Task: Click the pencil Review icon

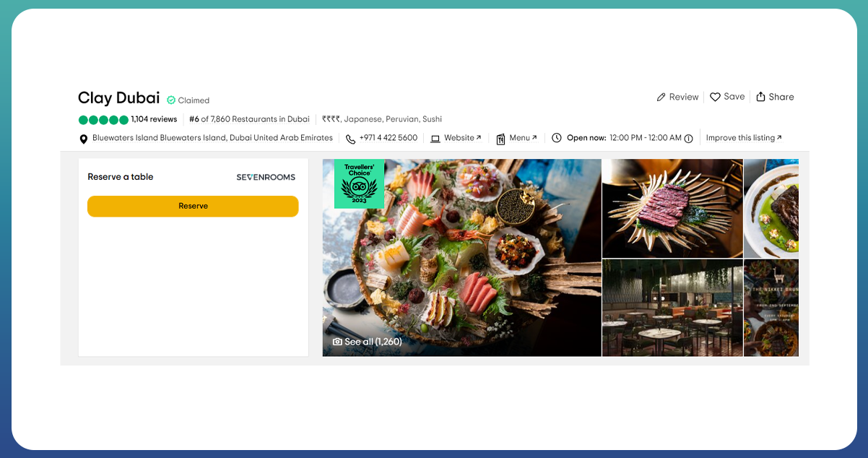Action: point(661,98)
